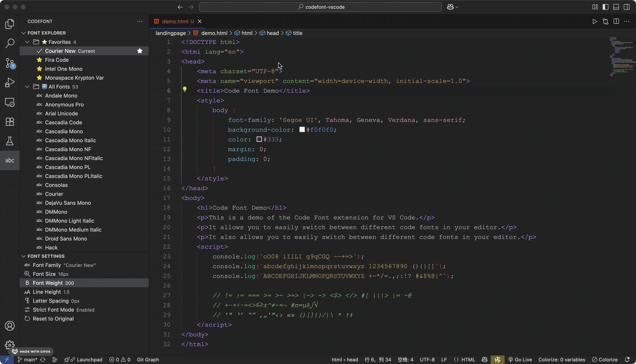Collapse the FONT SETTINGS section

pyautogui.click(x=24, y=256)
